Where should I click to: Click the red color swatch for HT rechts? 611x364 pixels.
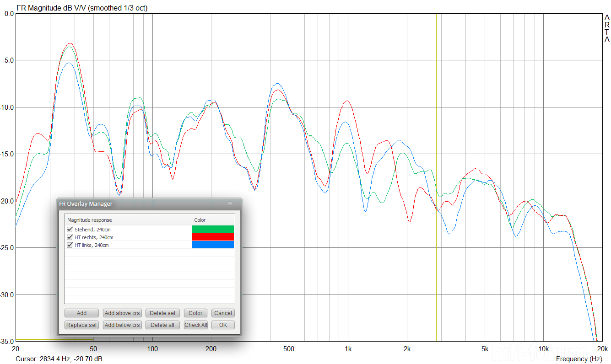tap(213, 237)
